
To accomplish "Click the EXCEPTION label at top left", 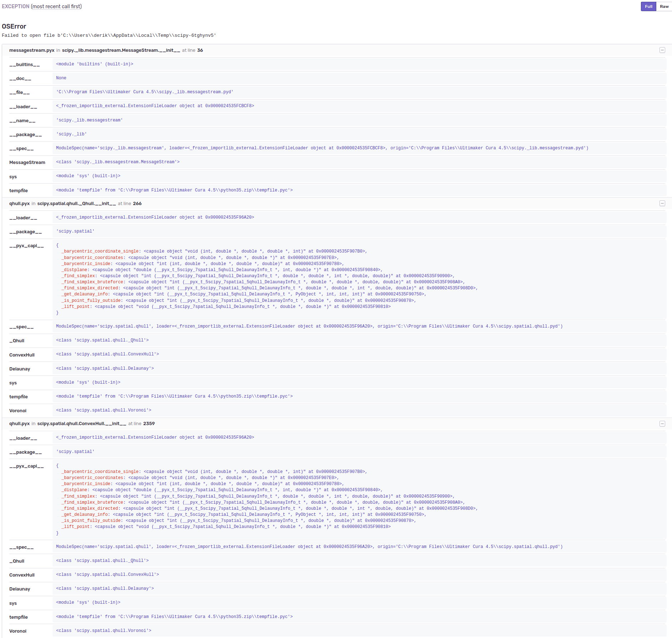I will pos(15,6).
